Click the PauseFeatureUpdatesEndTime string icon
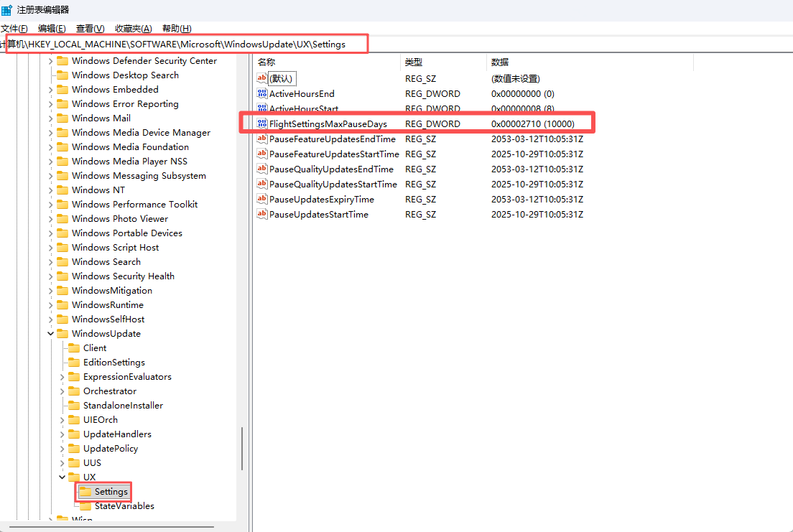 click(262, 139)
